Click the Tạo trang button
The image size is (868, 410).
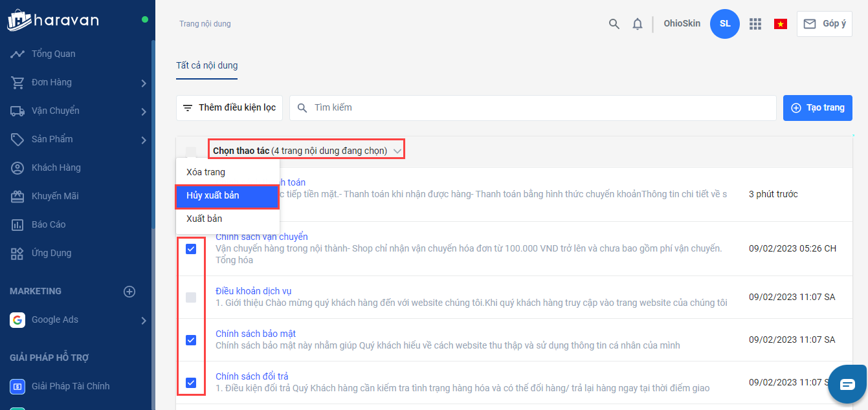pyautogui.click(x=818, y=108)
